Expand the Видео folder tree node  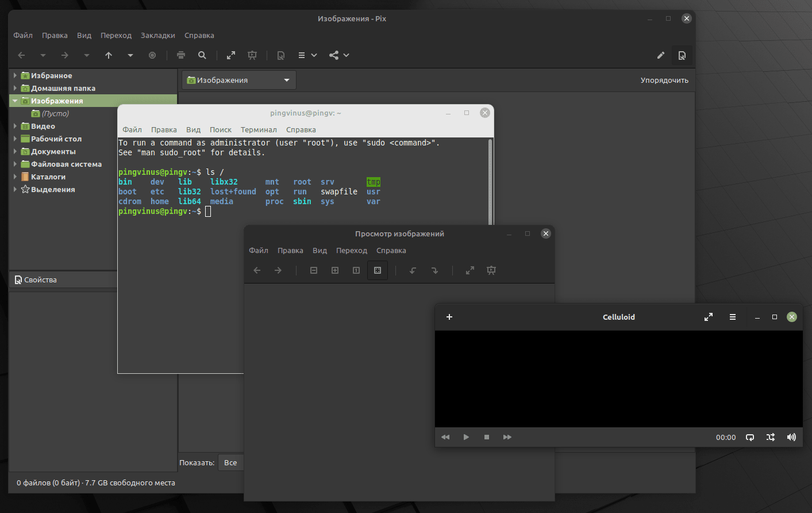pyautogui.click(x=15, y=126)
